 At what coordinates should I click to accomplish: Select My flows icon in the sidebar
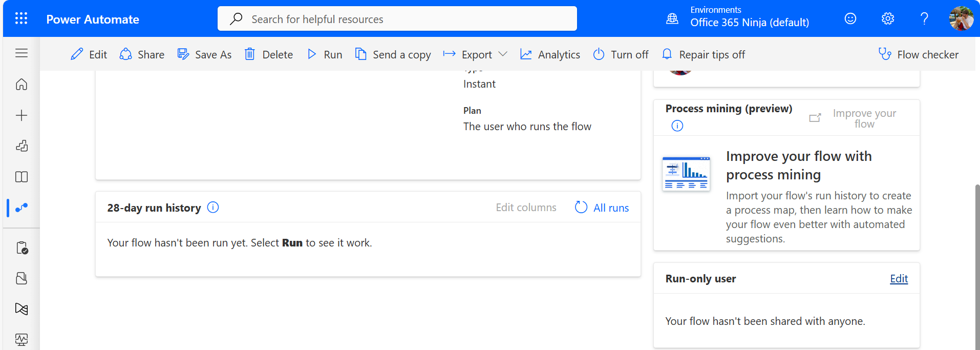[22, 208]
